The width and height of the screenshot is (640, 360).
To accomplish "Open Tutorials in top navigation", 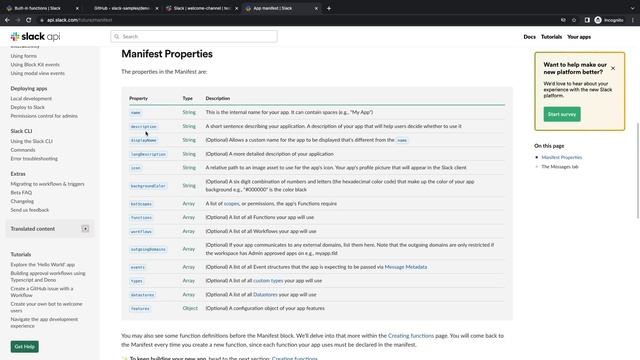I will coord(551,37).
